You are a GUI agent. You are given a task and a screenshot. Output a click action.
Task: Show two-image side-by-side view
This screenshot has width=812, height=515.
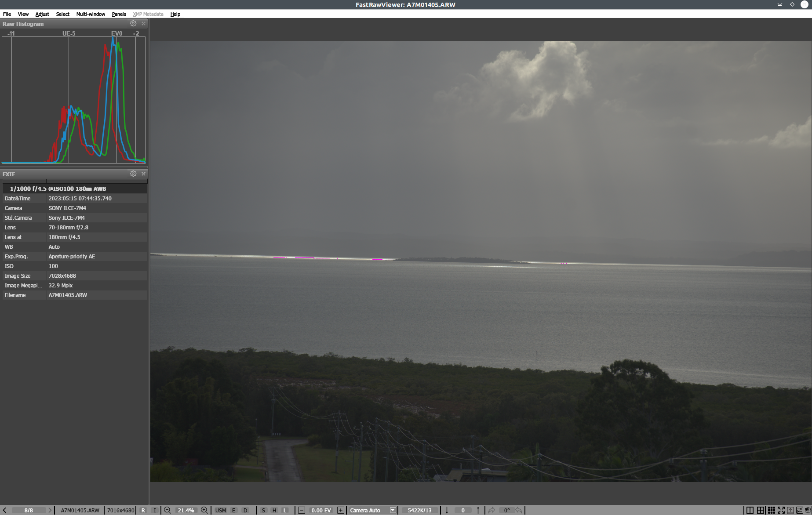750,510
